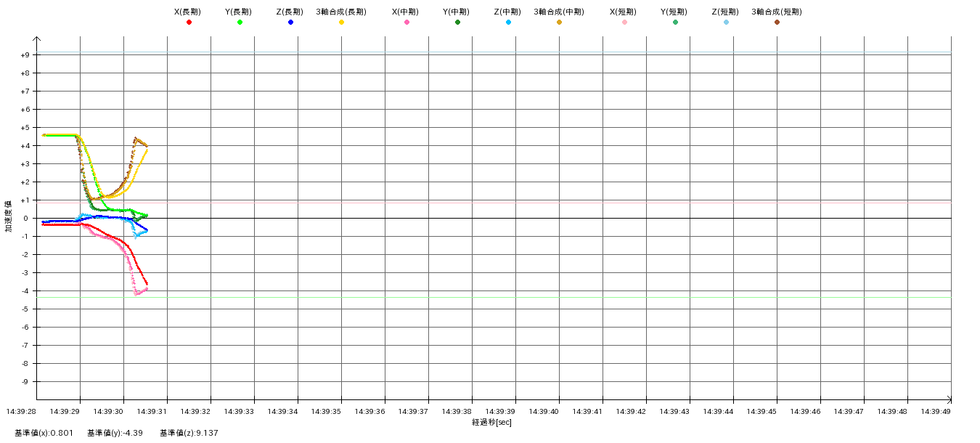Click the 基準値(x):0.801 text
980x443 pixels.
click(x=44, y=433)
